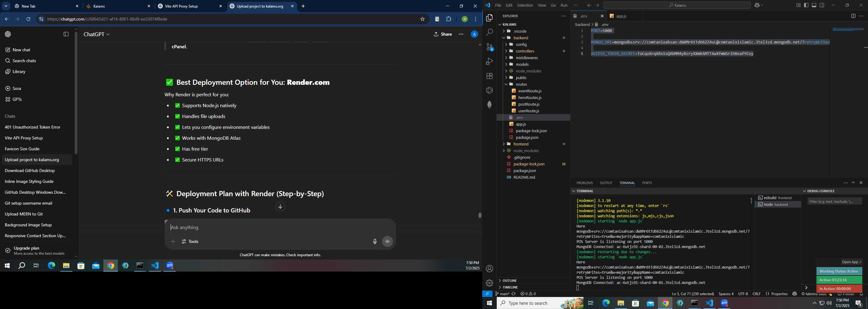Open the VS Code Manage gear icon
Image resolution: width=868 pixels, height=309 pixels.
click(x=489, y=283)
